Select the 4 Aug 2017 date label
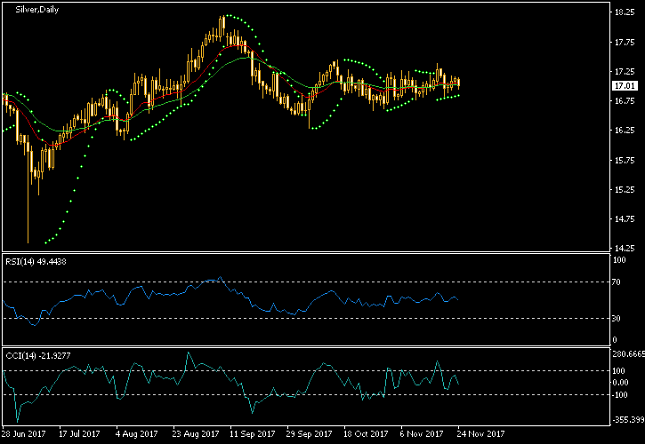 point(136,434)
